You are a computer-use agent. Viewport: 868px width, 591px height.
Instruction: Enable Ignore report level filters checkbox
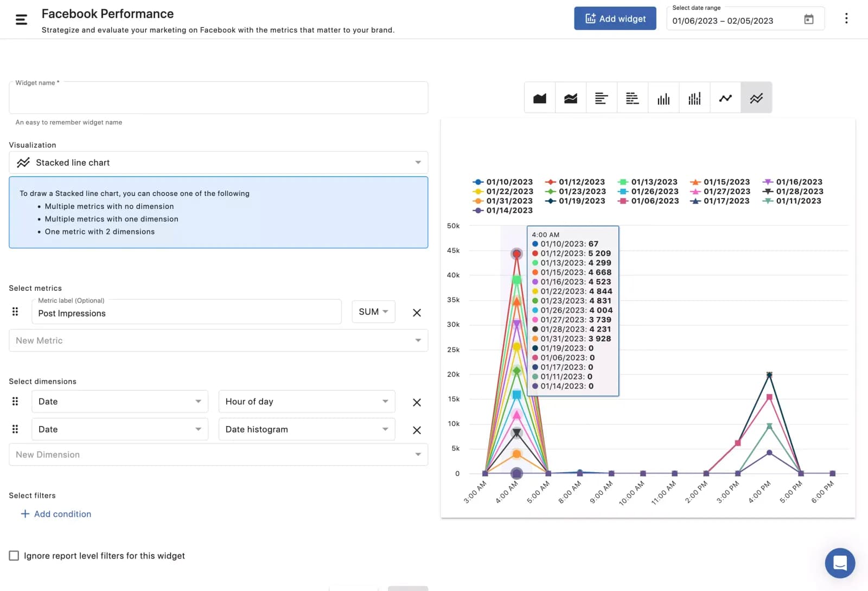coord(14,556)
